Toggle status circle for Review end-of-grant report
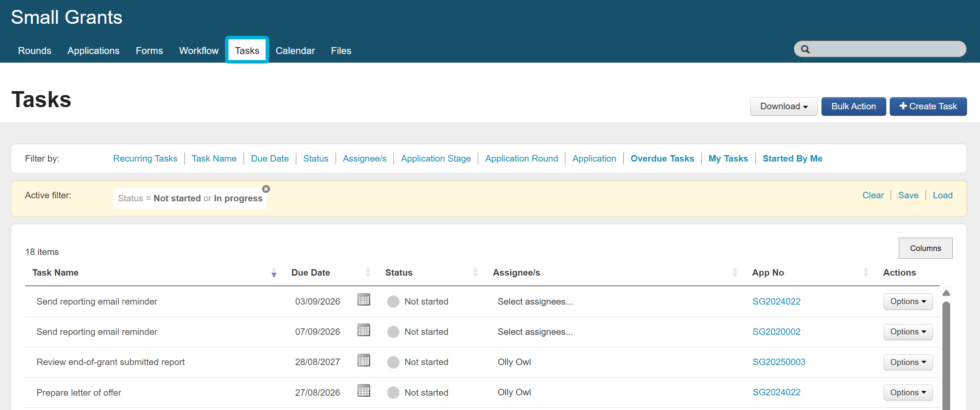This screenshot has width=980, height=410. [393, 362]
